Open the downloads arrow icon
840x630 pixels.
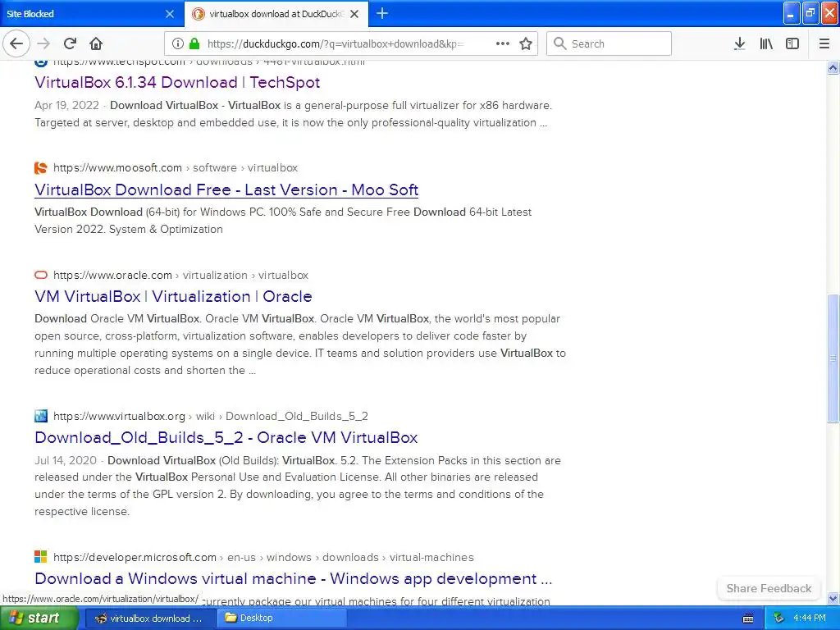(x=740, y=43)
